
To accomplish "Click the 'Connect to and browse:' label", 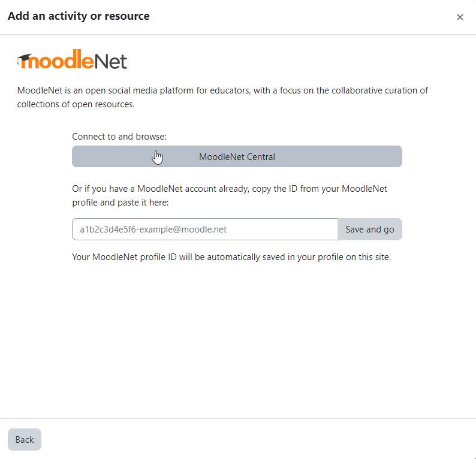I will (119, 137).
